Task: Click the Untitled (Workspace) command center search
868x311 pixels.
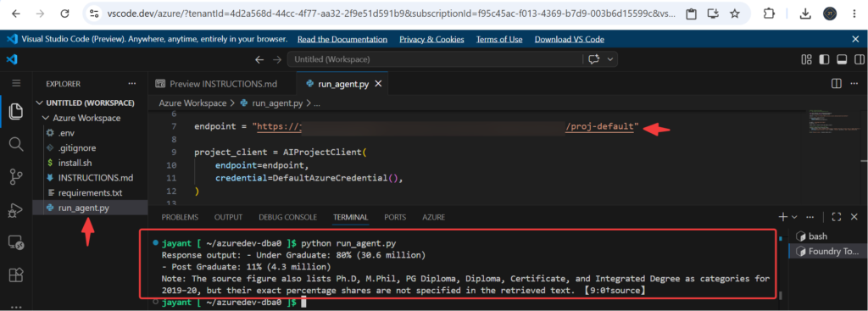Action: [x=435, y=59]
